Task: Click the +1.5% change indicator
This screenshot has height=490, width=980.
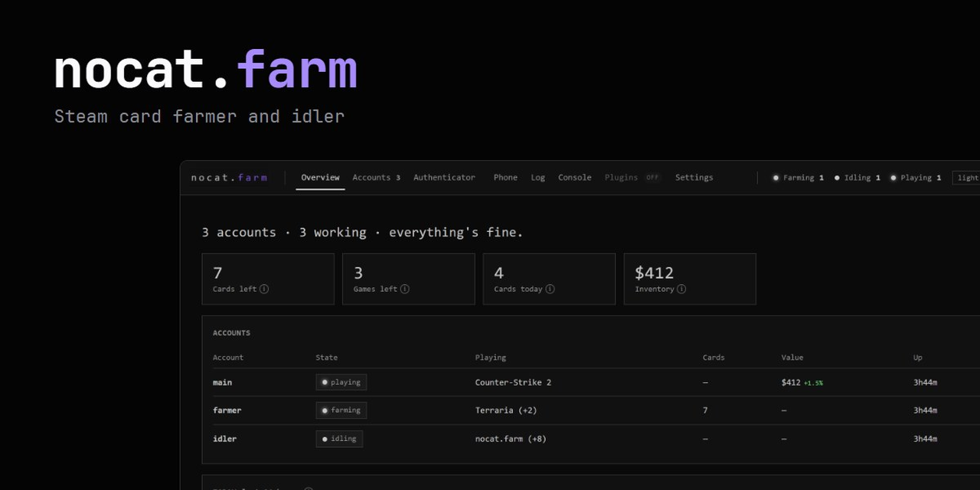Action: [813, 383]
